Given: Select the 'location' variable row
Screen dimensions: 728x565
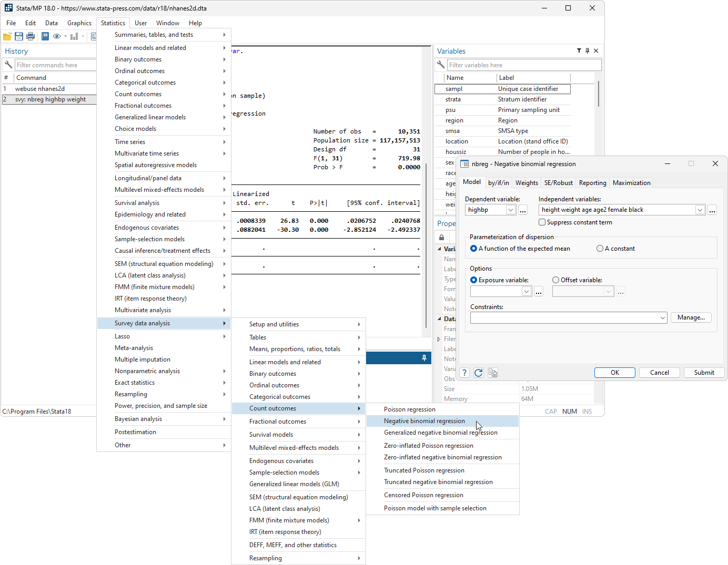Looking at the screenshot, I should click(502, 141).
